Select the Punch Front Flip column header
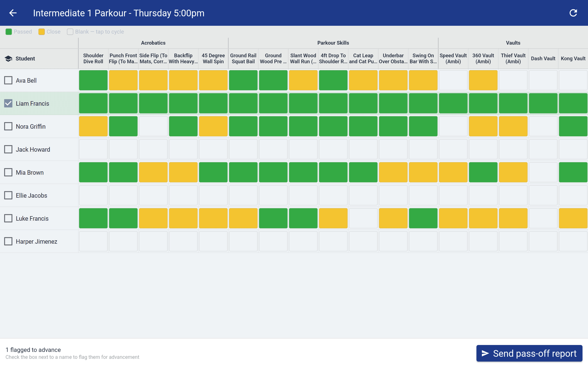Image resolution: width=588 pixels, height=368 pixels. pos(123,59)
